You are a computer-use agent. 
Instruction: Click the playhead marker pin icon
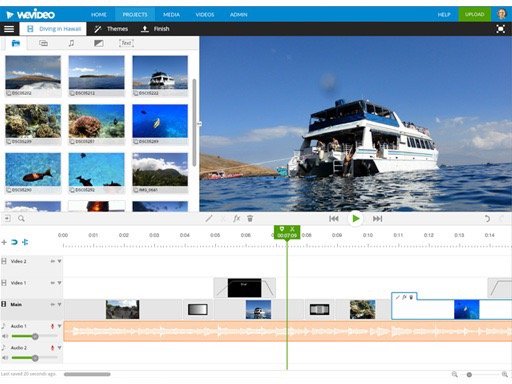click(x=282, y=229)
